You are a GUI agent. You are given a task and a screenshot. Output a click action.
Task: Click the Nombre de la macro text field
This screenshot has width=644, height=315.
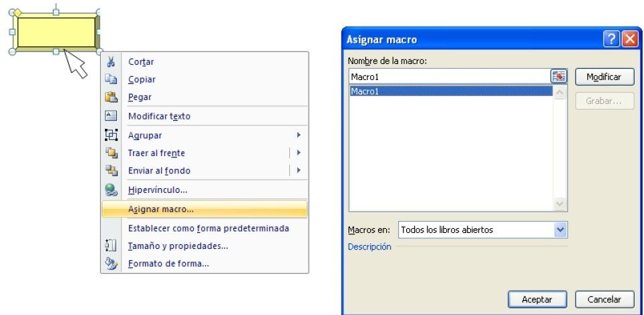point(450,77)
